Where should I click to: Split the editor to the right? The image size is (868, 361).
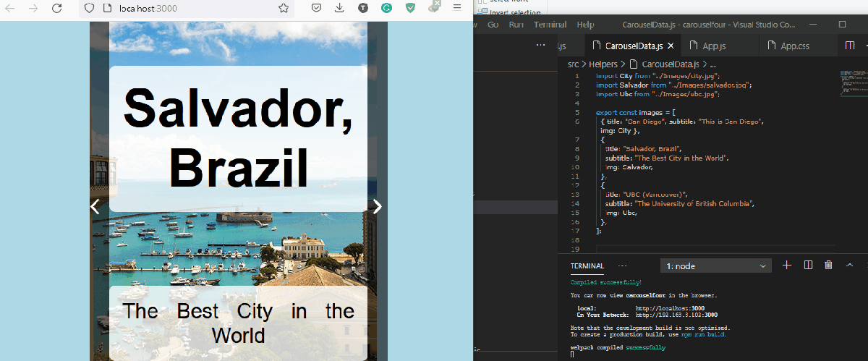(850, 46)
